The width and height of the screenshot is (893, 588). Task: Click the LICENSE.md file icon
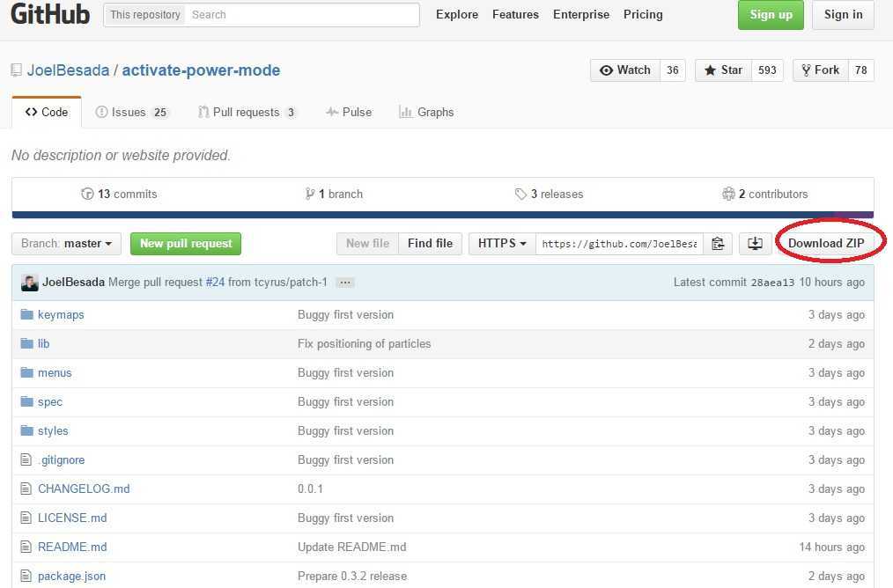pos(26,518)
